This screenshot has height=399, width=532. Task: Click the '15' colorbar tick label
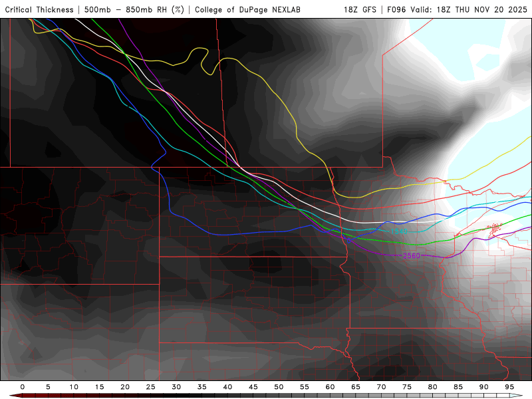click(99, 387)
